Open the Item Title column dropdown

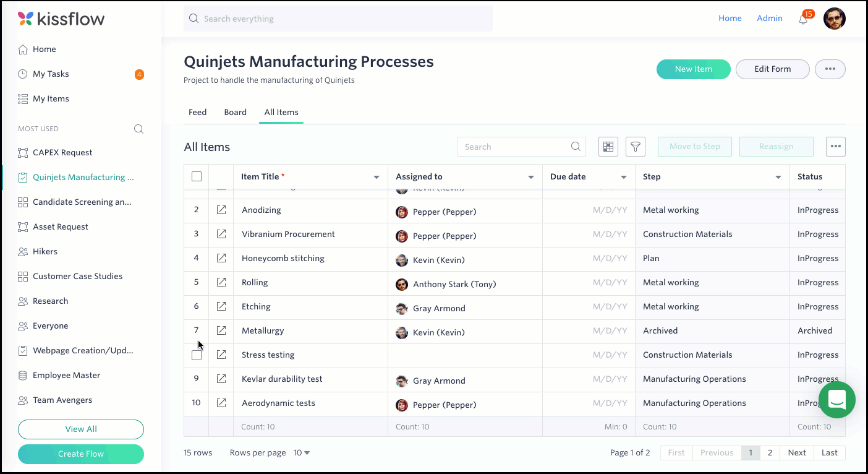[377, 178]
